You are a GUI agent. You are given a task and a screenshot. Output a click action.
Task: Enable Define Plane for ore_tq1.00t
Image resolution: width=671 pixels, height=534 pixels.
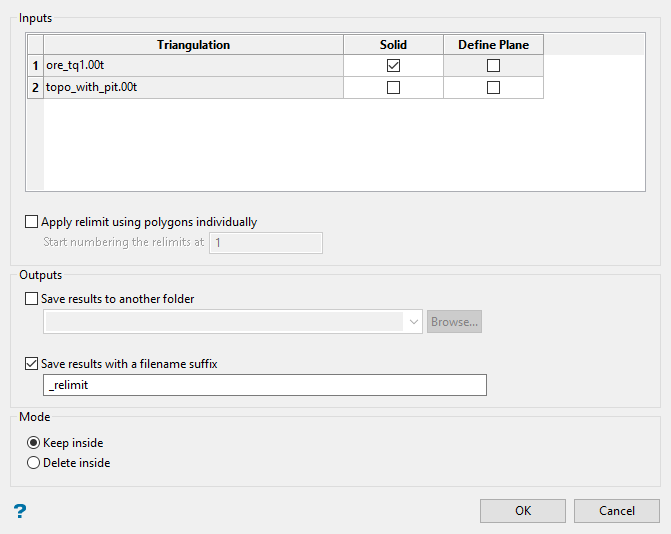[x=493, y=66]
